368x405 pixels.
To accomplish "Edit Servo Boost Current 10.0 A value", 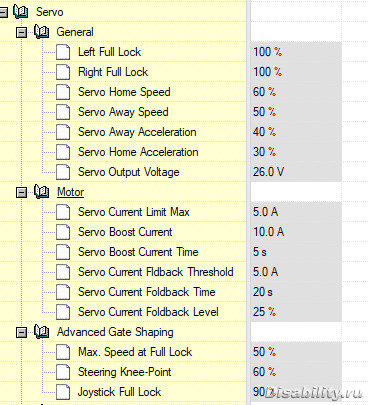I will (x=296, y=232).
